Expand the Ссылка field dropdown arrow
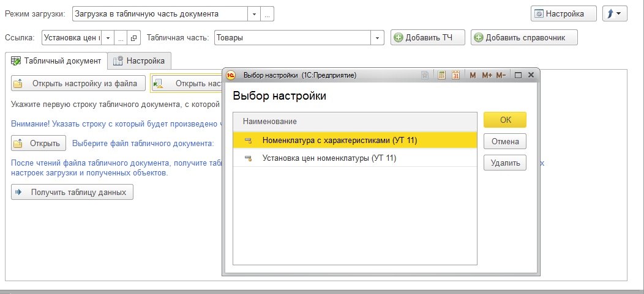The width and height of the screenshot is (644, 294). tap(108, 38)
